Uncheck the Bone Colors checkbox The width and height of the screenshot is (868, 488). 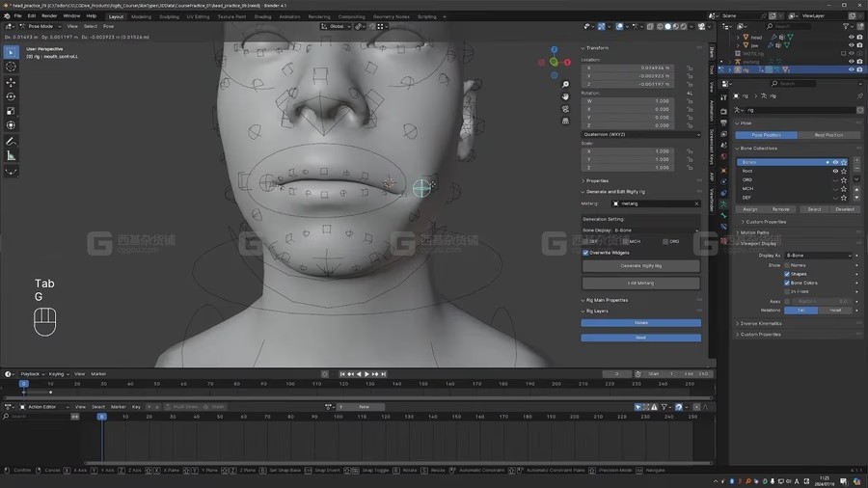coord(787,283)
